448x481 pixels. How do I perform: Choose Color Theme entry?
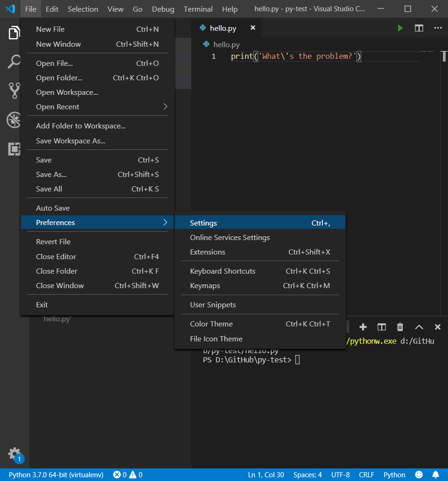pos(260,324)
